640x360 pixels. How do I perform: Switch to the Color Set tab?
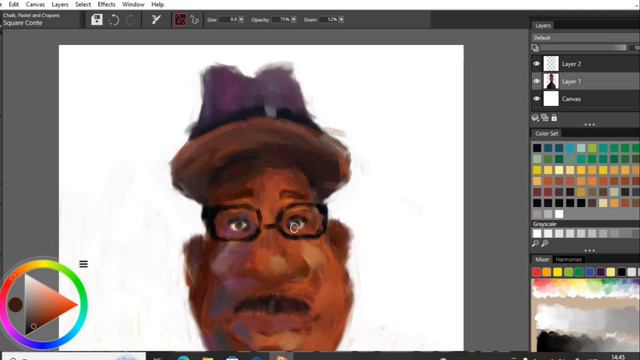(547, 133)
